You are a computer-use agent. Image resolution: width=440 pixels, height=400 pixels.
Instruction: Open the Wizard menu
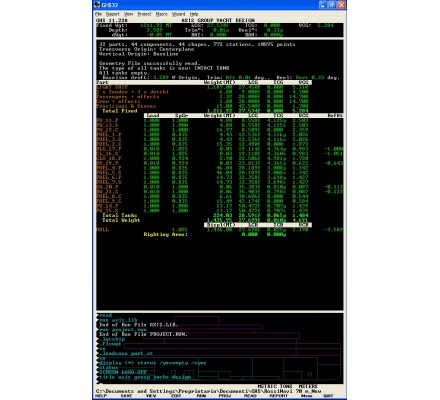click(178, 14)
